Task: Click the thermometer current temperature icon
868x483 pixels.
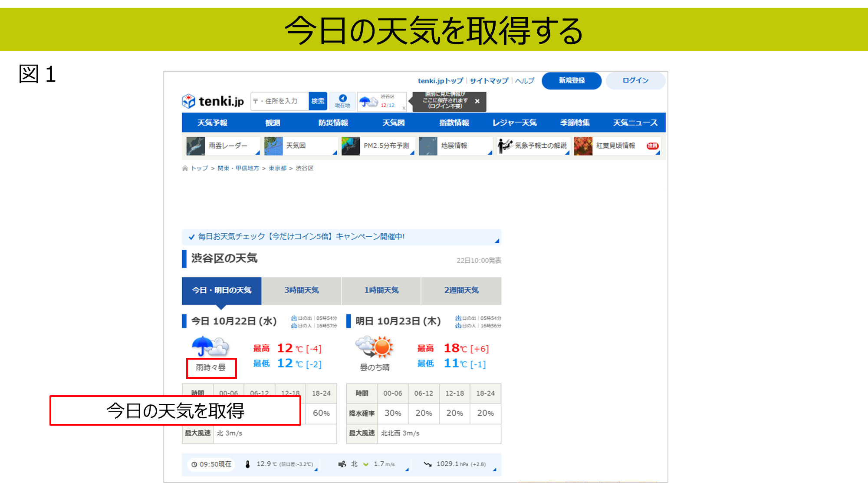Action: 247,464
